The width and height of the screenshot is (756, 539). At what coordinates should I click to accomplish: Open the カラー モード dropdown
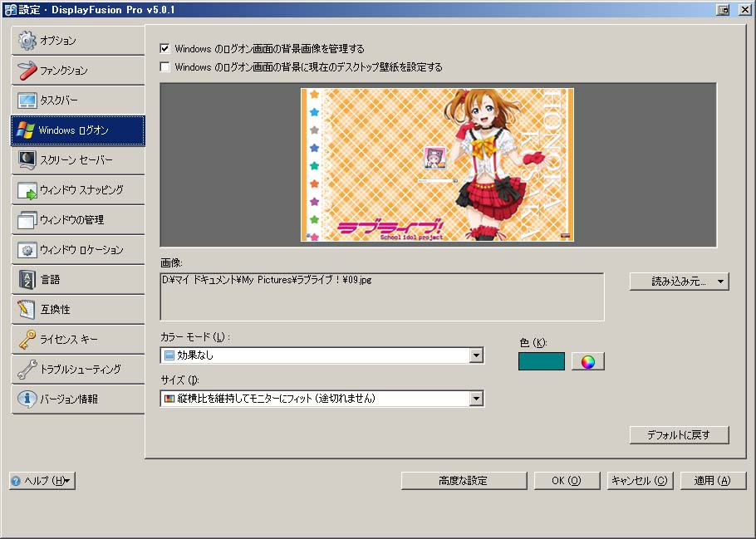pyautogui.click(x=477, y=355)
